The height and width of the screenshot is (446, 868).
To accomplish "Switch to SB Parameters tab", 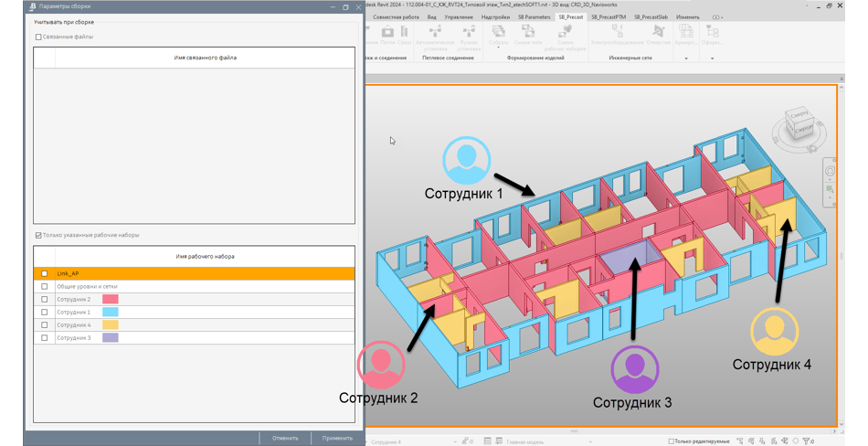I will point(535,17).
